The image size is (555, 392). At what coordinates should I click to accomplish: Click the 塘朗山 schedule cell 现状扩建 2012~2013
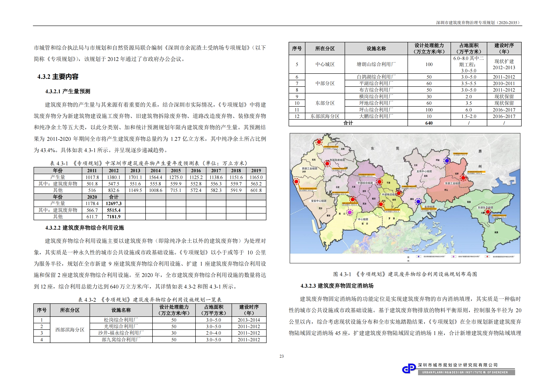point(504,65)
